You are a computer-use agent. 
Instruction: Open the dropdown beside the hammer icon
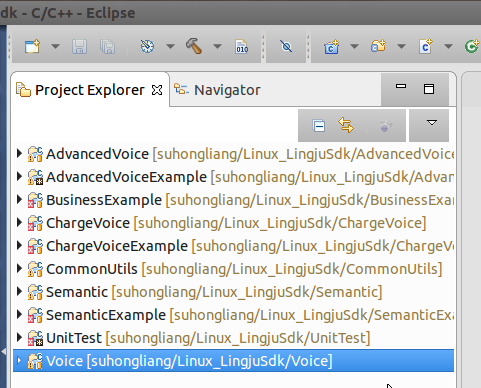pyautogui.click(x=217, y=46)
